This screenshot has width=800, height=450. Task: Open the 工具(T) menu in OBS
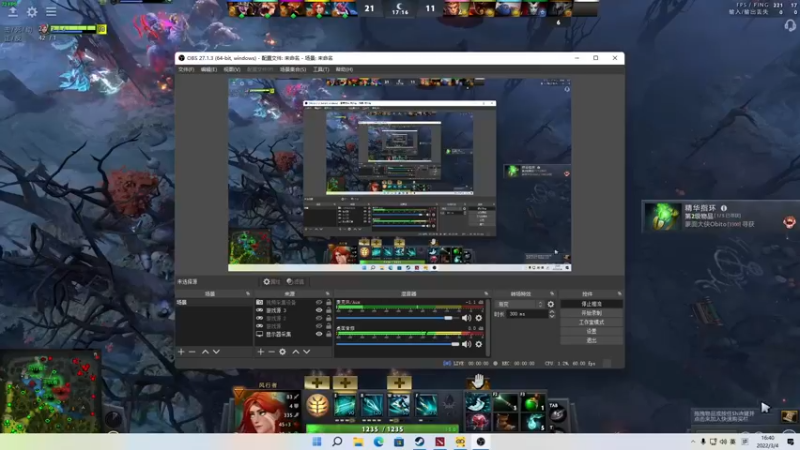tap(321, 69)
